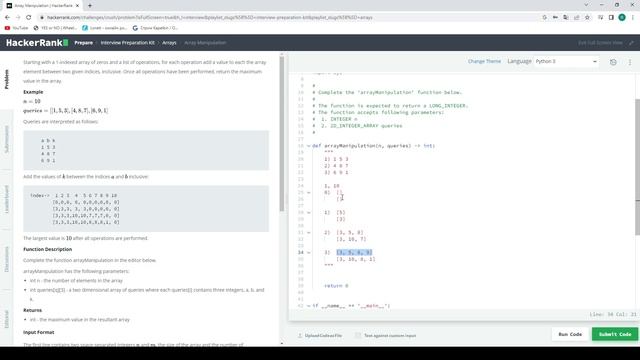Screen dimensions: 640x360
Task: Select the Discussions side tab
Action: tap(7, 259)
